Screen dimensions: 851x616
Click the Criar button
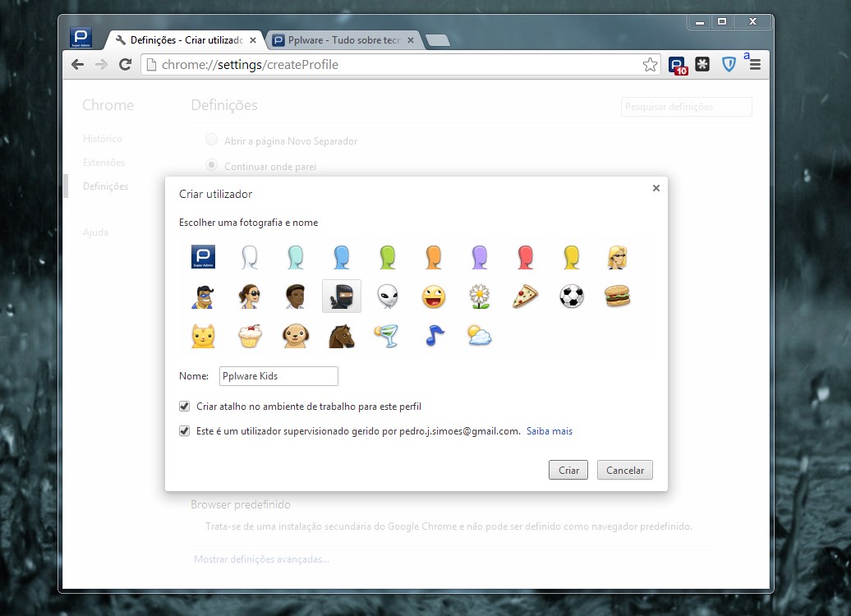coord(568,471)
